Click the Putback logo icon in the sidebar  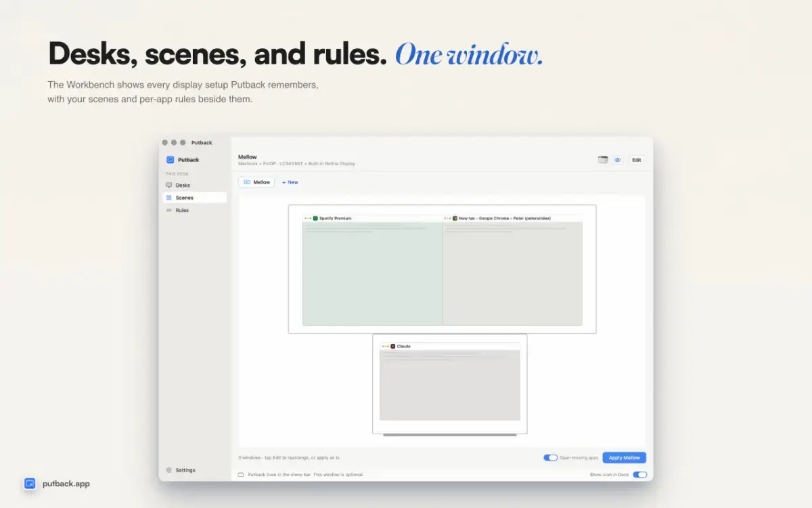(x=170, y=160)
